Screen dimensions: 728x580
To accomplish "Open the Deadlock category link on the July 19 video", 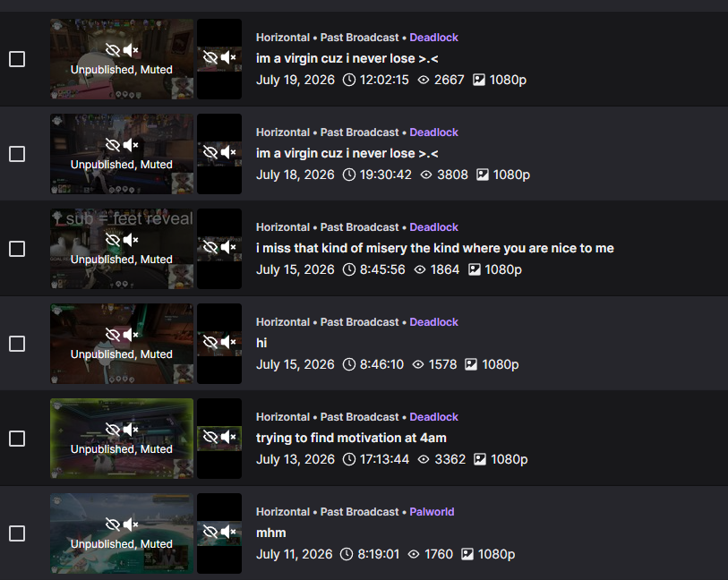I will coord(433,38).
